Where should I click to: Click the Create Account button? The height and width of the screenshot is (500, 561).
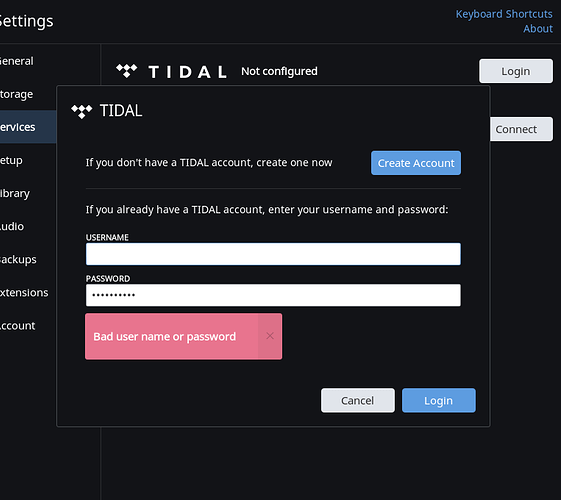416,163
